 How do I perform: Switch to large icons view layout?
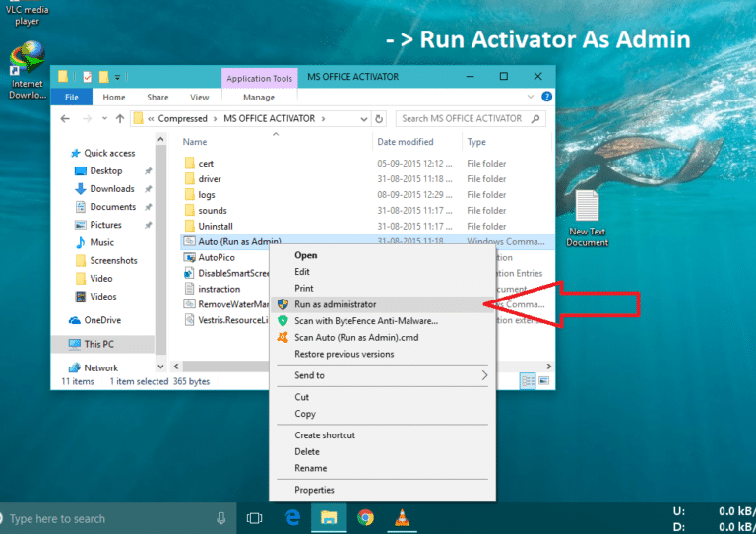tap(543, 381)
